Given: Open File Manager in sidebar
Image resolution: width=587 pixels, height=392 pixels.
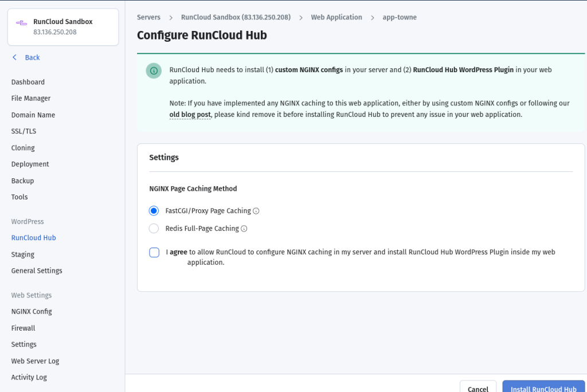Looking at the screenshot, I should [x=31, y=99].
